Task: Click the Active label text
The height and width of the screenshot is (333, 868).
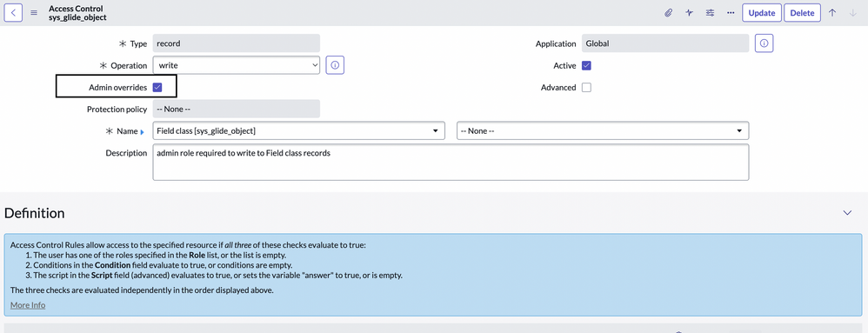Action: 564,65
